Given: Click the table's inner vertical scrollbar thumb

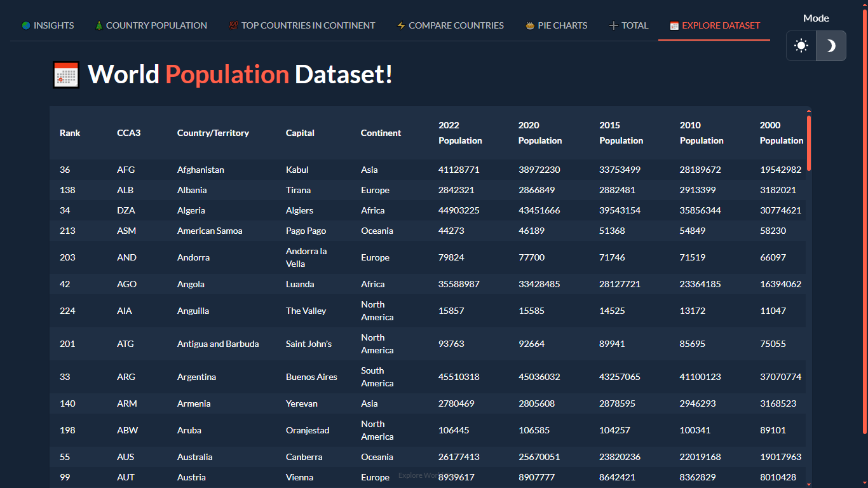Looking at the screenshot, I should [x=809, y=143].
